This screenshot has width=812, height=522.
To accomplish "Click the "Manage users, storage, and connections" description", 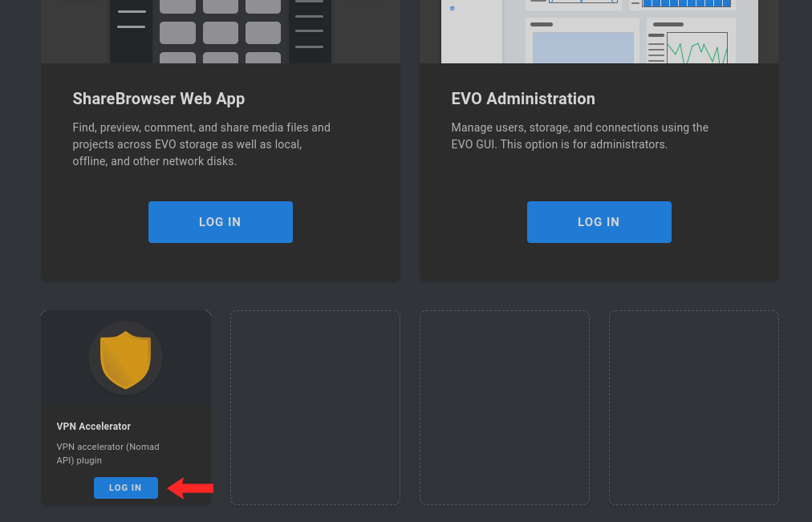I will (580, 136).
